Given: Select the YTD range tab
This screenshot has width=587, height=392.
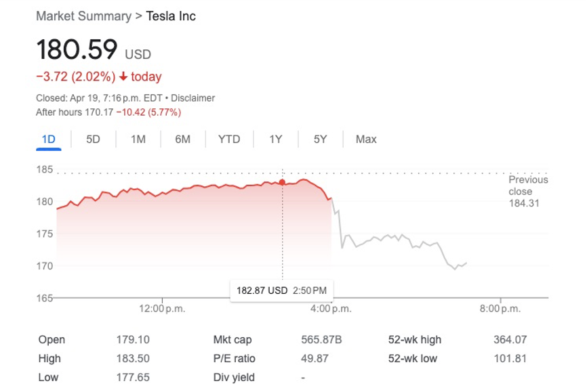Looking at the screenshot, I should point(229,139).
